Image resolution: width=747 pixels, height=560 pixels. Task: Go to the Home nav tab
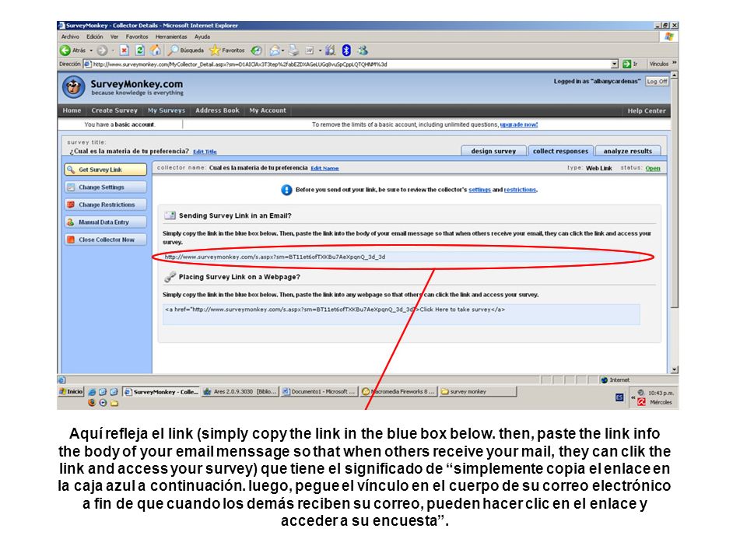72,110
